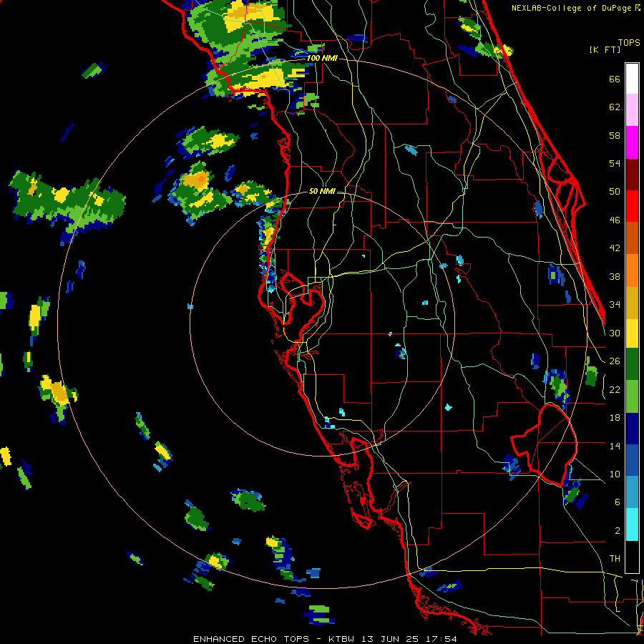Click the '17:54' timestamp in caption

[x=440, y=639]
